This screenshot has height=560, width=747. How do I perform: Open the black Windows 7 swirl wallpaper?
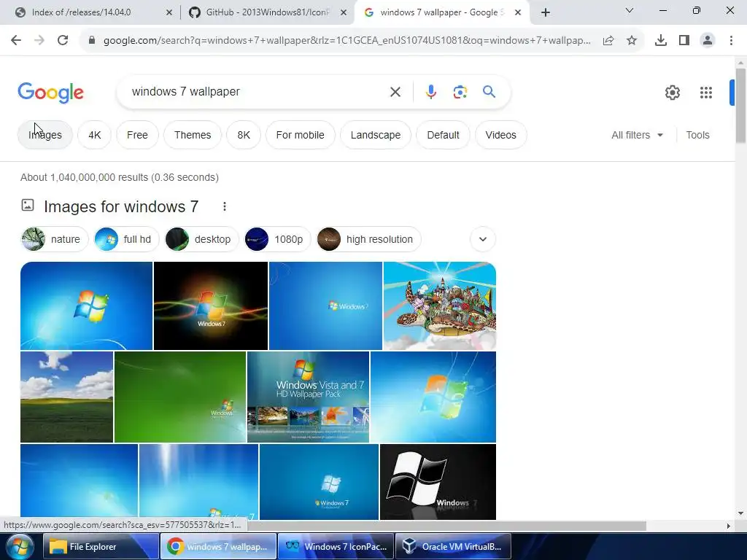(211, 306)
